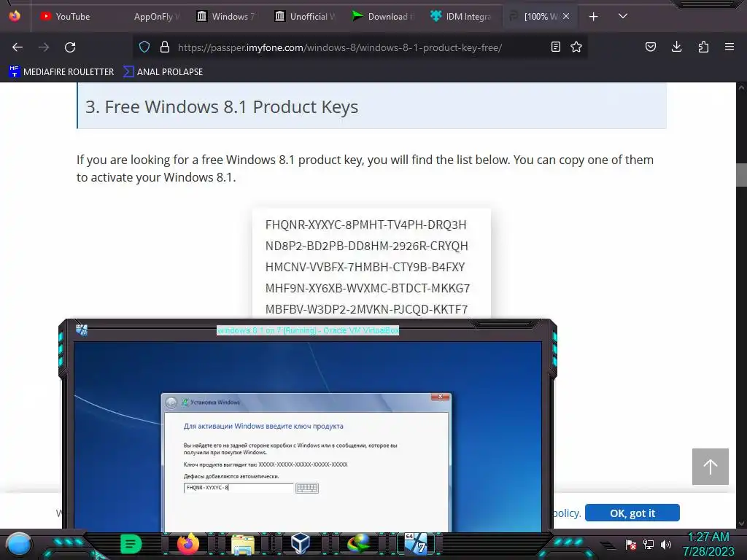Open the ANAL PROLAPSE bookmark

(163, 72)
